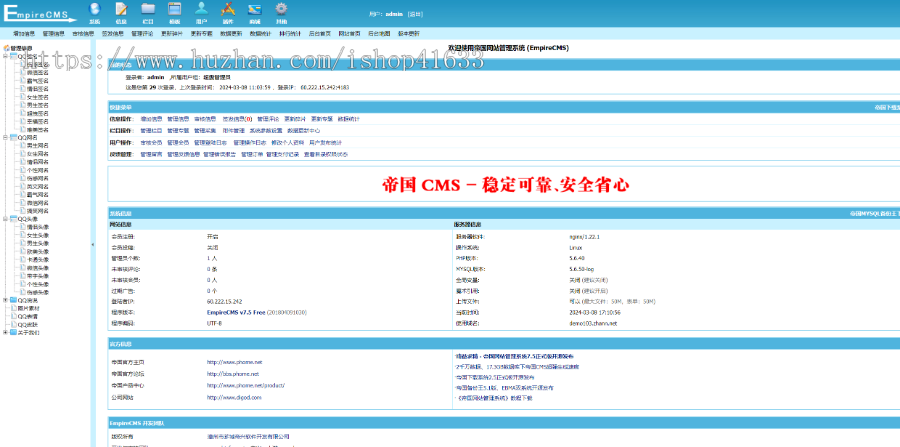Image resolution: width=900 pixels, height=447 pixels.
Task: Open the 其他 gear icon in header
Action: tap(281, 9)
